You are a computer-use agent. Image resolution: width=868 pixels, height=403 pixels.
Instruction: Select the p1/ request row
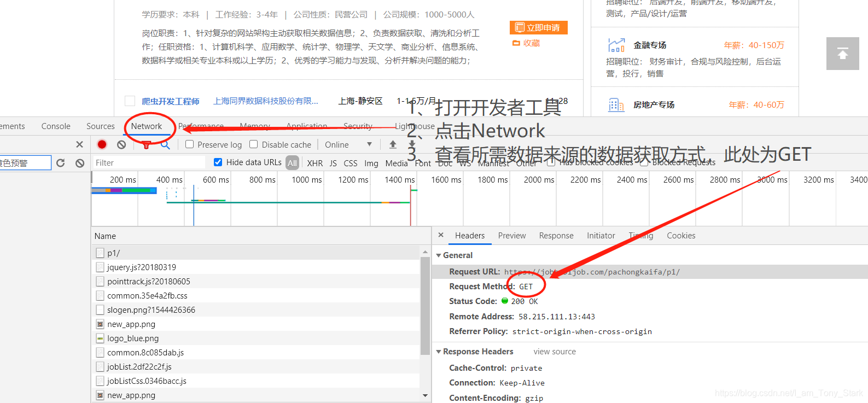point(256,253)
